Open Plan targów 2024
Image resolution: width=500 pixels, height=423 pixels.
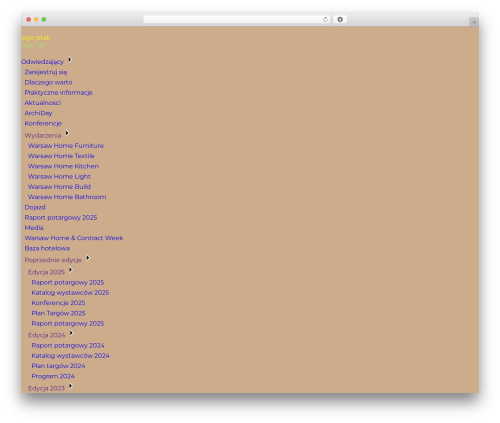click(x=59, y=366)
